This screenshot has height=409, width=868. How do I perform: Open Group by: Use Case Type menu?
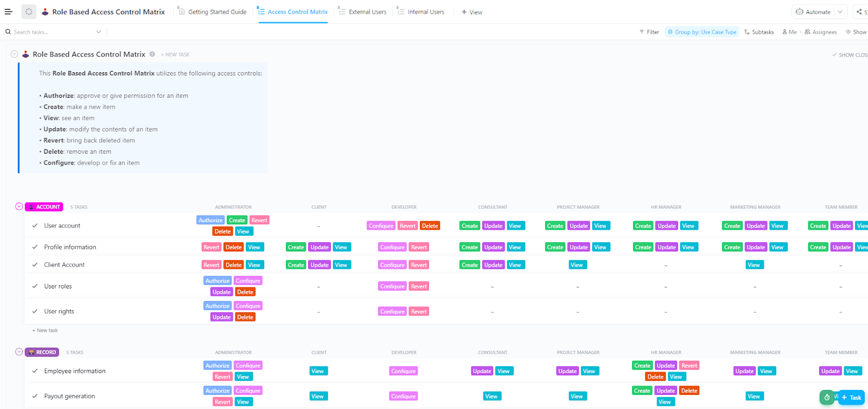coord(702,32)
